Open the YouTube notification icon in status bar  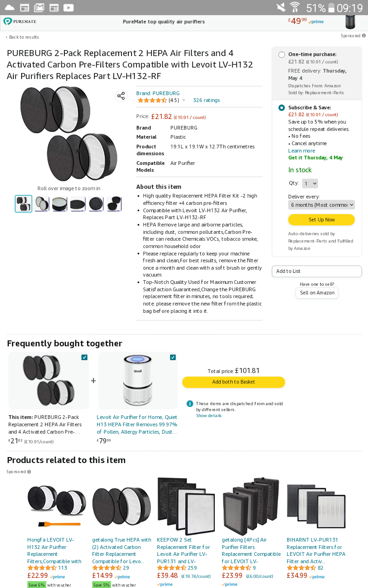69,7
